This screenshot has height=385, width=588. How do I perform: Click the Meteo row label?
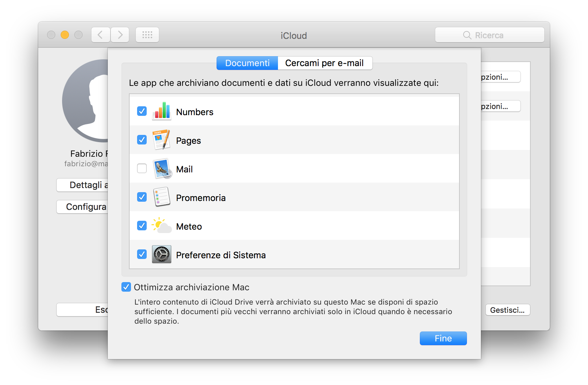pos(189,227)
